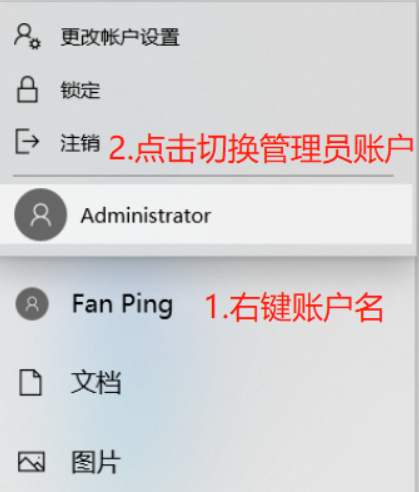The width and height of the screenshot is (419, 492).
Task: Select 锁定 to lock the computer
Action: tap(80, 90)
